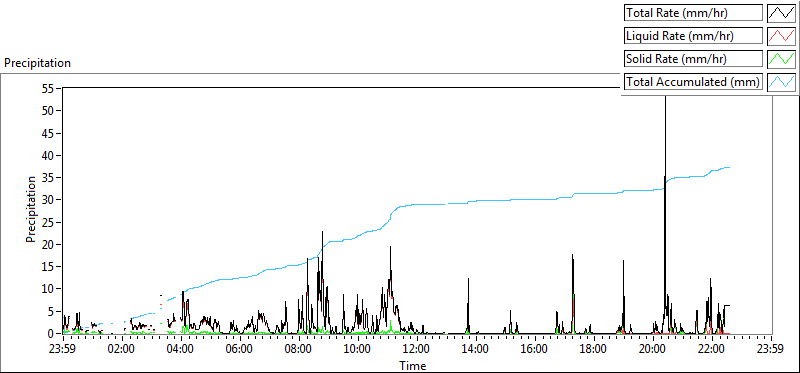Click the Total Accumulated blue line icon
Viewport: 800px width, 373px height.
coord(781,82)
